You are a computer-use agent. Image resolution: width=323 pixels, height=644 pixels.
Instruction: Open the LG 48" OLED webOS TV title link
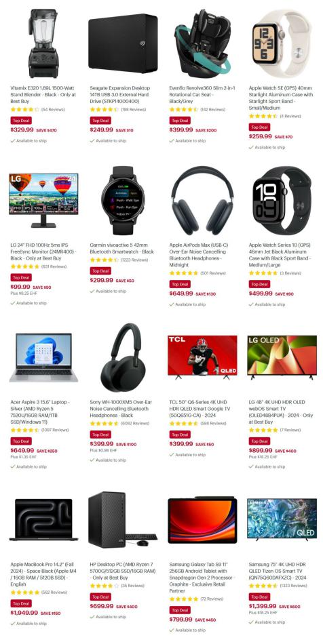tap(281, 412)
